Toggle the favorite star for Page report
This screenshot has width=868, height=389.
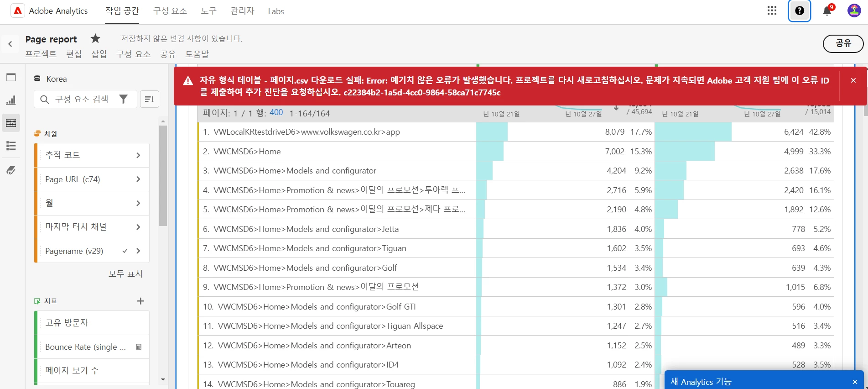(x=95, y=38)
